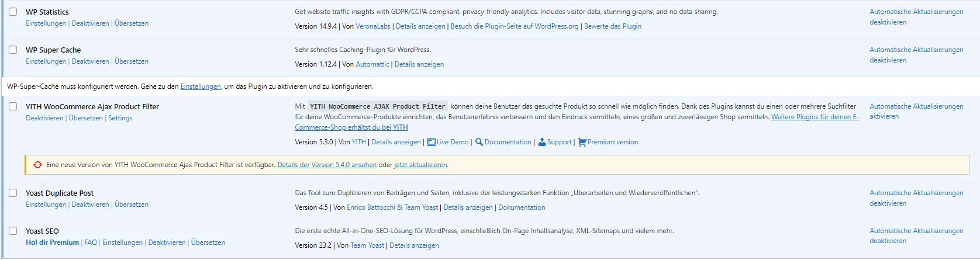Deactivate YITH WooCommerce Ajax Product Filter
Viewport: 980px width, 260px height.
point(44,118)
